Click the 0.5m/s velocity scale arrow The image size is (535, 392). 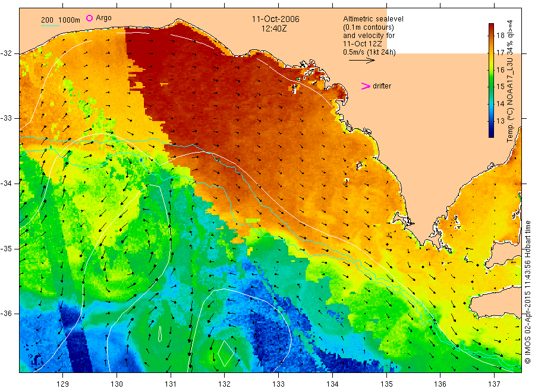point(361,61)
